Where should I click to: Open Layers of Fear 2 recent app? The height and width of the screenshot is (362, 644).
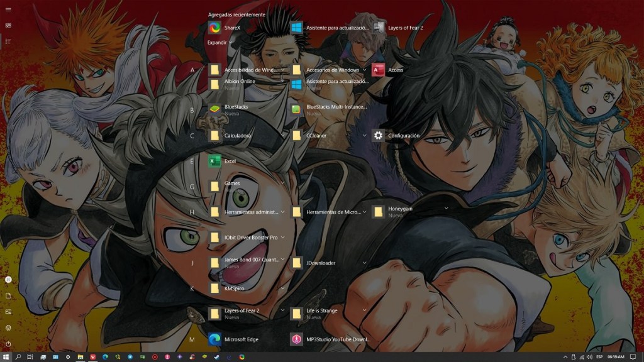coord(405,28)
